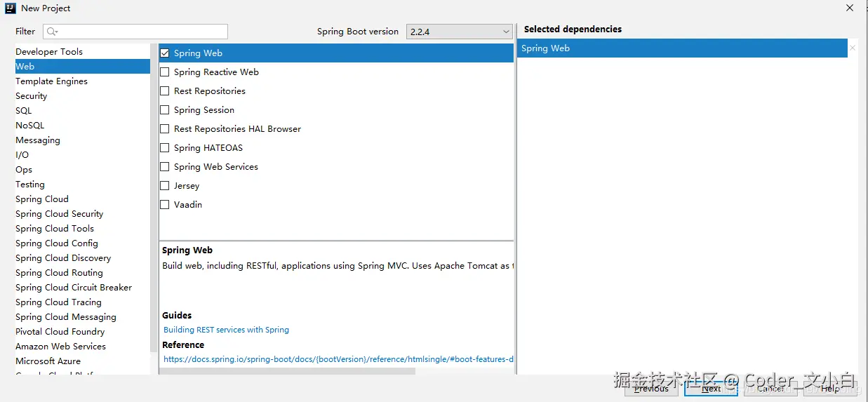Check the Spring Session dependency

coord(165,110)
